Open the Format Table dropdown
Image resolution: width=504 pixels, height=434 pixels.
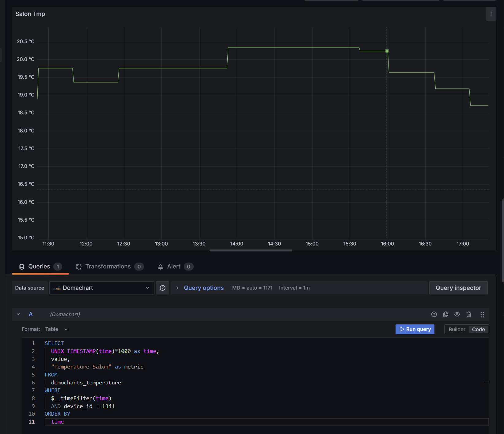pyautogui.click(x=56, y=329)
